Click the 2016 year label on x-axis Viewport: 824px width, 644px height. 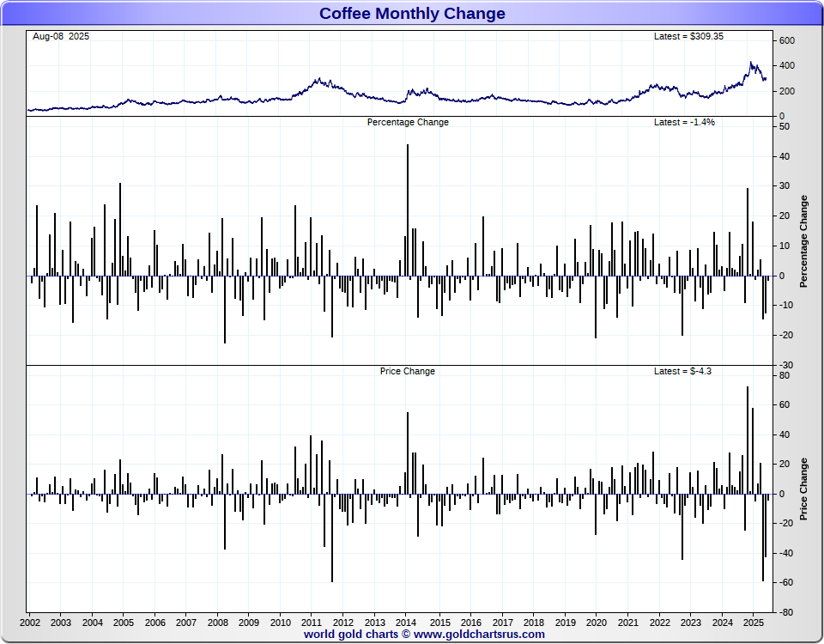471,623
